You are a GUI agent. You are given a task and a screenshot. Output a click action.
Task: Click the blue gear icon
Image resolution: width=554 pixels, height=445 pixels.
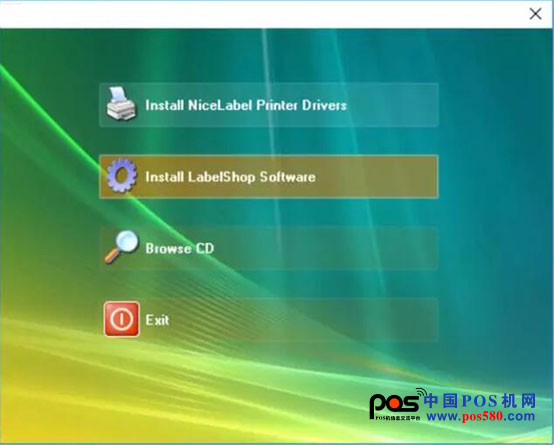coord(122,175)
